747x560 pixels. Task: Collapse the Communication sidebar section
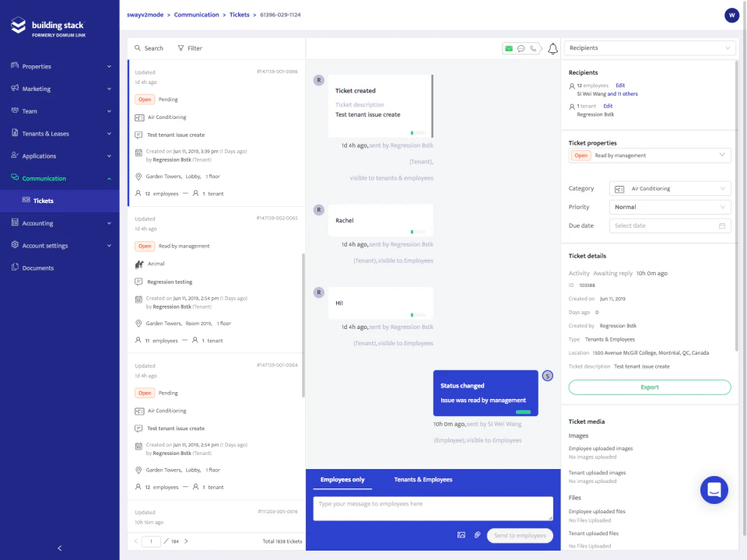point(59,178)
